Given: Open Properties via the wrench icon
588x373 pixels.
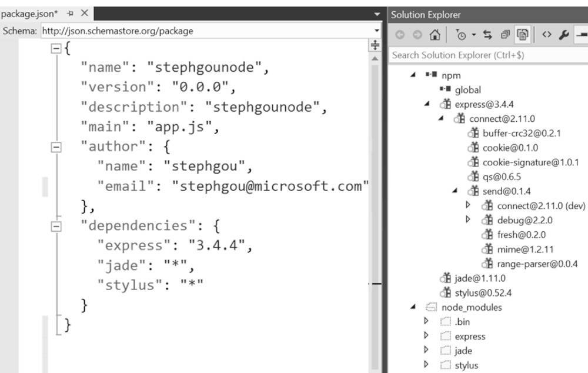Looking at the screenshot, I should [563, 35].
